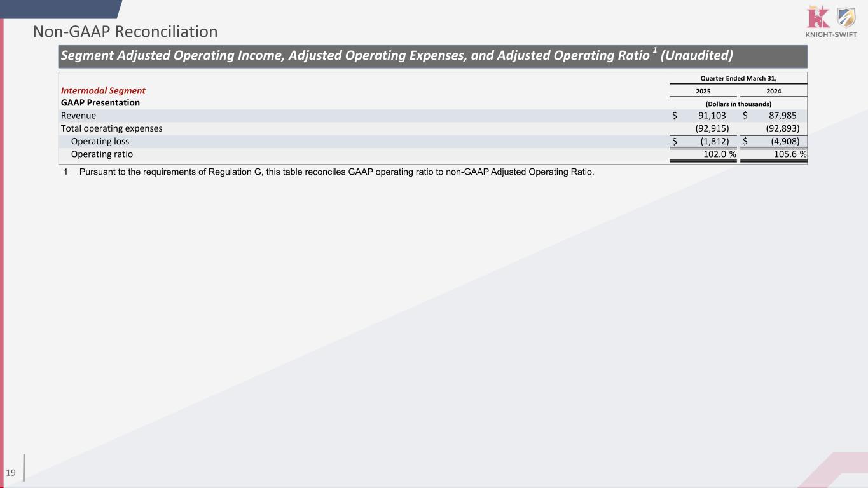Select the 2025 column header
Image resolution: width=868 pixels, height=488 pixels.
[703, 91]
